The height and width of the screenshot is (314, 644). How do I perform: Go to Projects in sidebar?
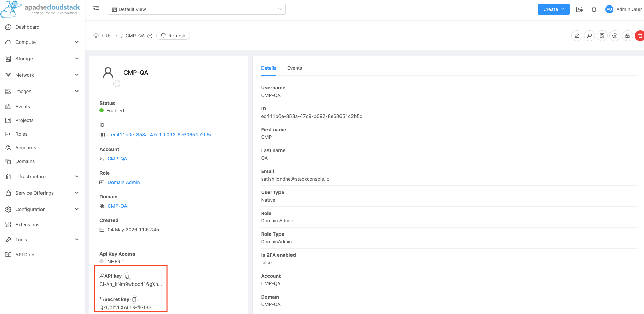[x=24, y=120]
